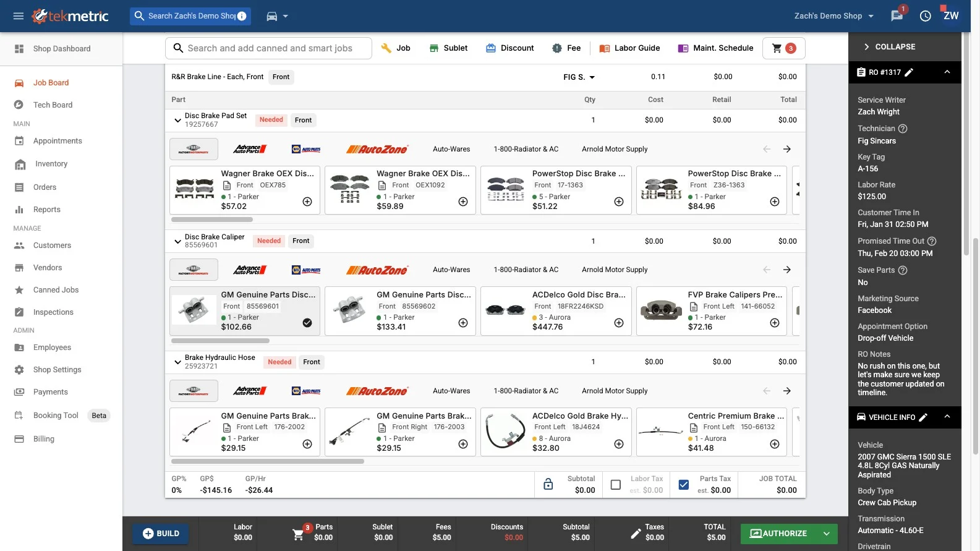Screen dimensions: 980x551
Task: Collapse the Disc Brake Caliper row
Action: click(x=177, y=241)
